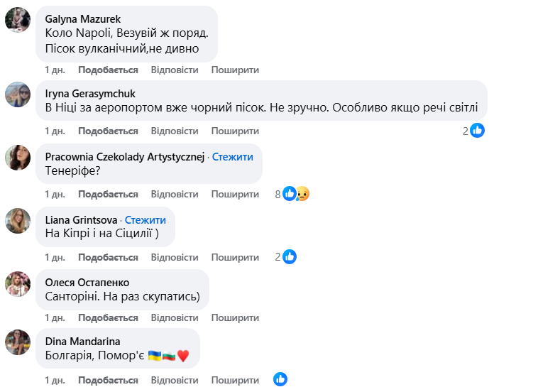Screen dimensions: 538x392
Task: Reply to Iryna Gerasymchuk's comment
Action: click(175, 131)
